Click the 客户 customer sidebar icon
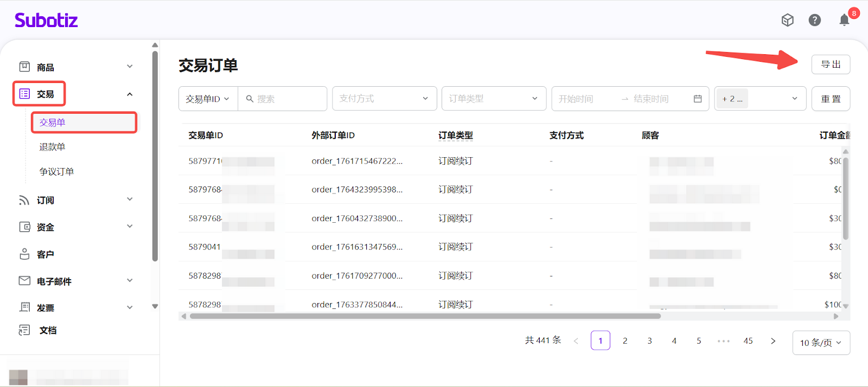This screenshot has width=868, height=387. click(x=24, y=254)
